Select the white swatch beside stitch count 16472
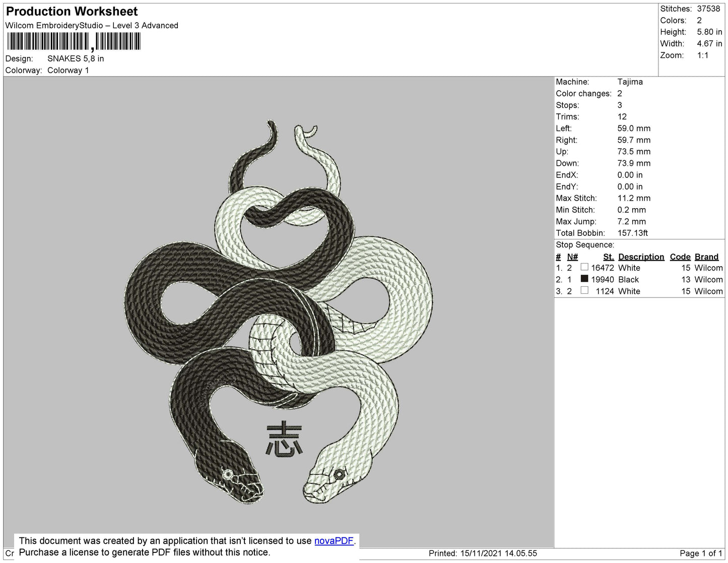This screenshot has width=728, height=563. point(584,267)
